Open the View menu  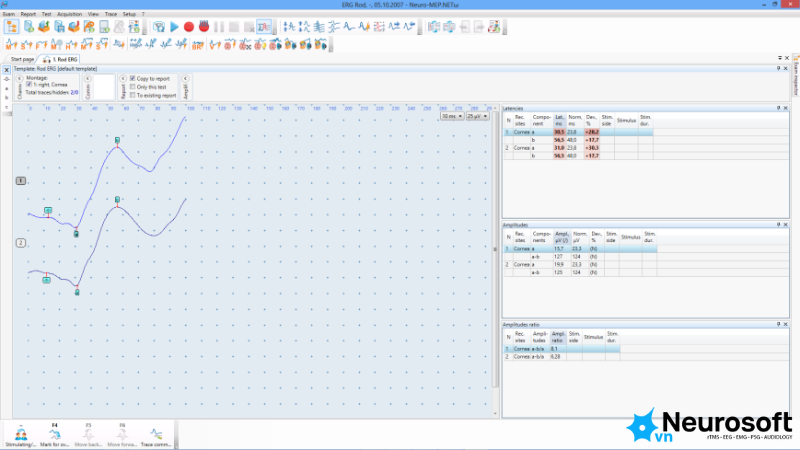(x=93, y=14)
